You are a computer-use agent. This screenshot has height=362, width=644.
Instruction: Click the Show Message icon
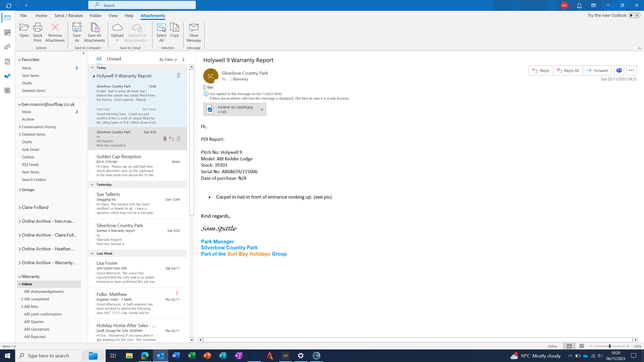tap(194, 28)
